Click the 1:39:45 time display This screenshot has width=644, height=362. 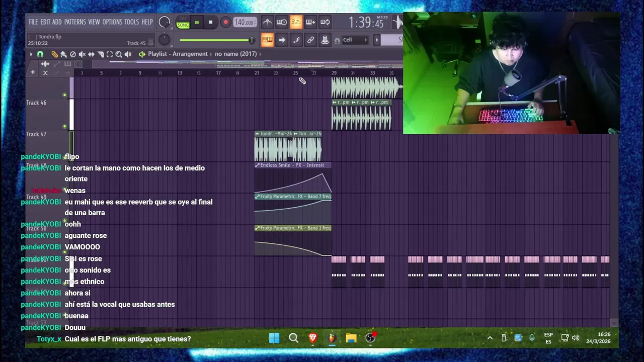tap(366, 23)
